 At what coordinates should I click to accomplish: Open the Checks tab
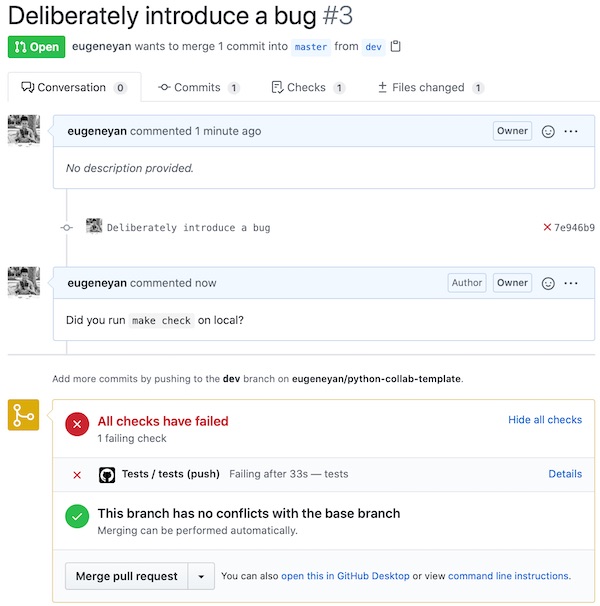307,88
